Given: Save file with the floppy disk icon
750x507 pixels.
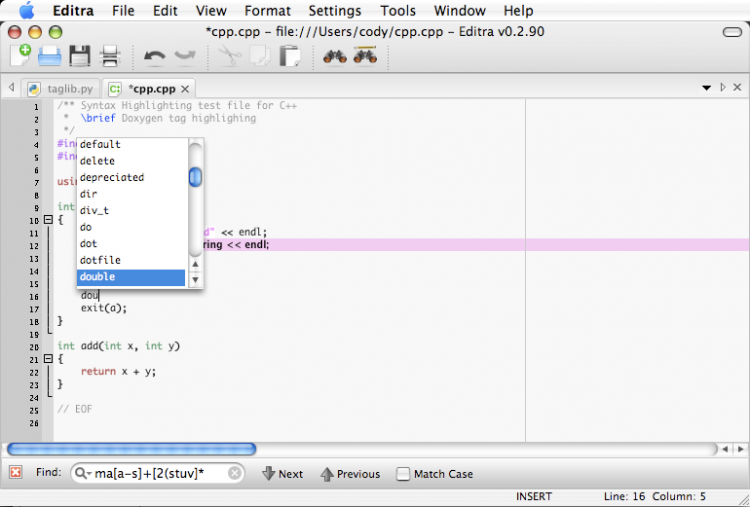Looking at the screenshot, I should click(x=80, y=56).
